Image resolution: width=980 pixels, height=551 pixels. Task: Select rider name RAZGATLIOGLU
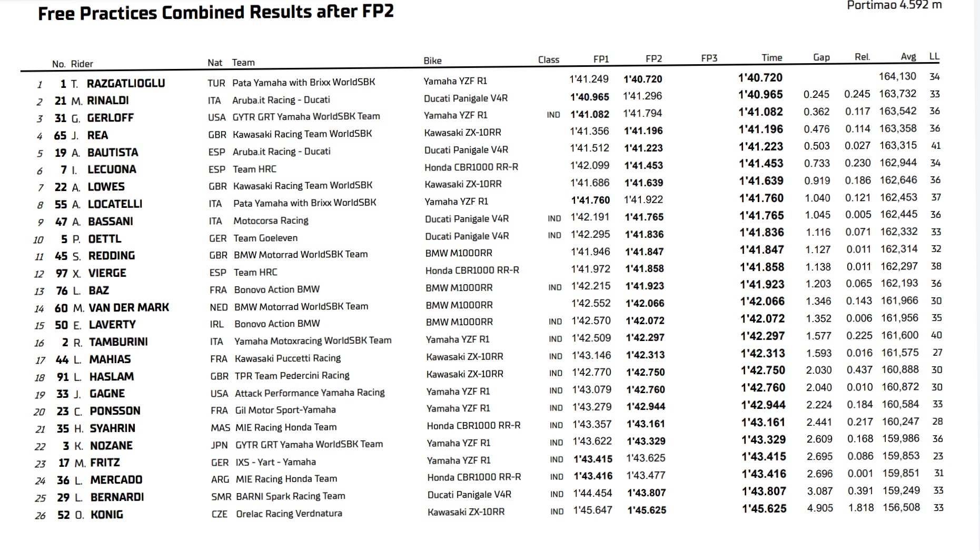[x=126, y=83]
